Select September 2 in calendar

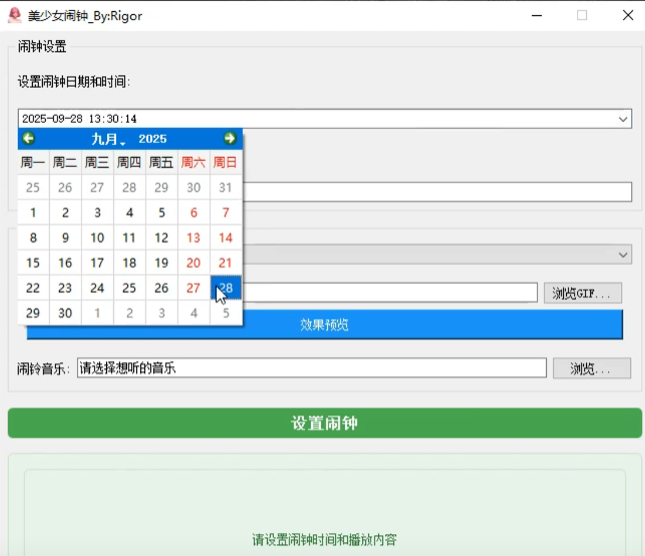65,213
